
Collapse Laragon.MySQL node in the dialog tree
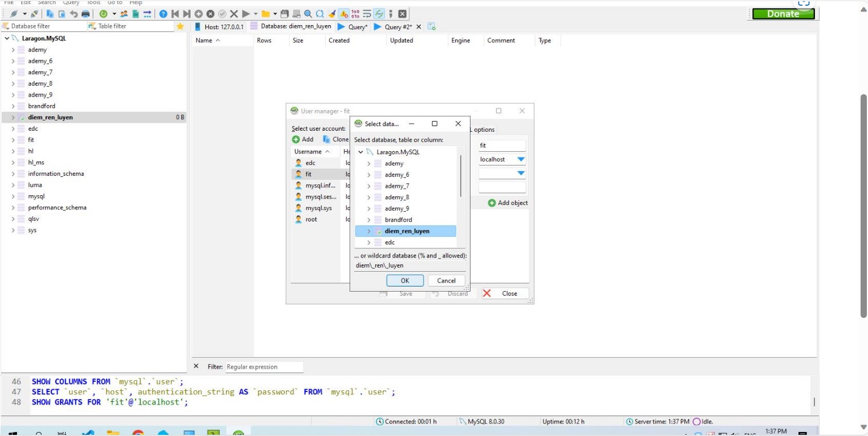(360, 152)
